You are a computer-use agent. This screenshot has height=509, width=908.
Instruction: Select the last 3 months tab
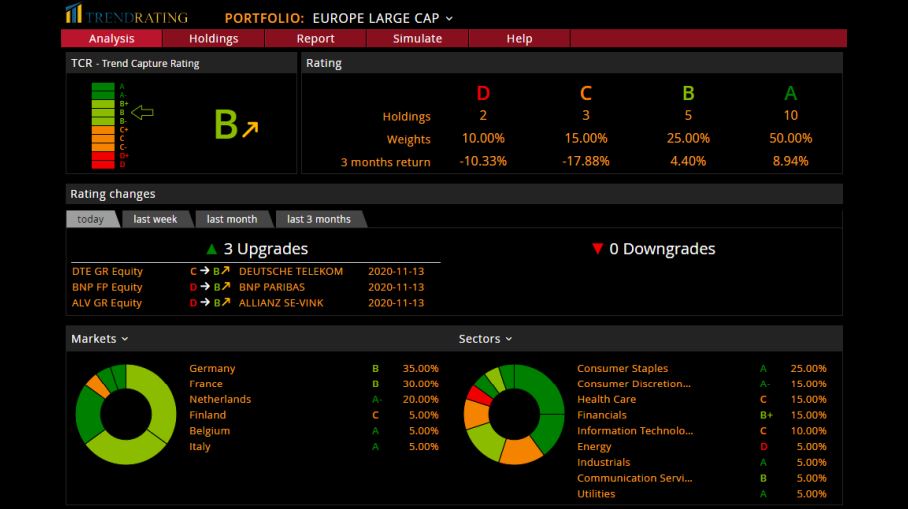coord(319,219)
